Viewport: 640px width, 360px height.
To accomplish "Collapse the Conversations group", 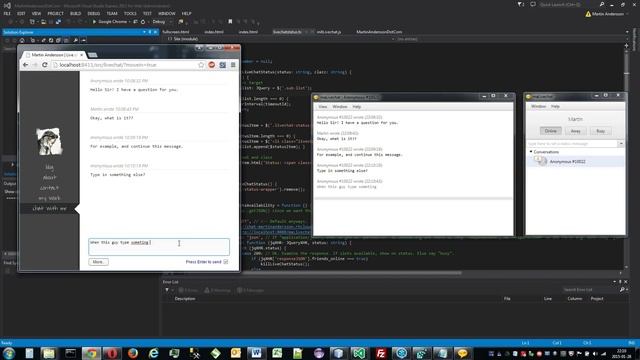I will [x=531, y=152].
